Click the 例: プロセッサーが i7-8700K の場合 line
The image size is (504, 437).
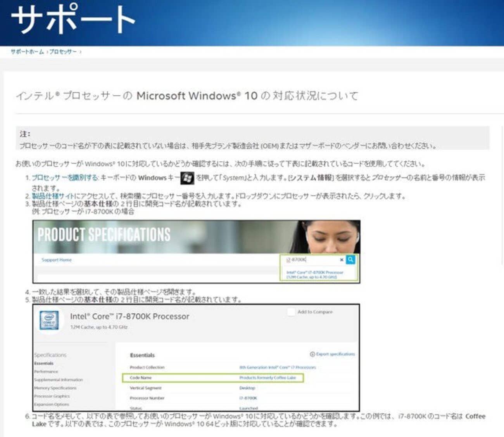83,212
